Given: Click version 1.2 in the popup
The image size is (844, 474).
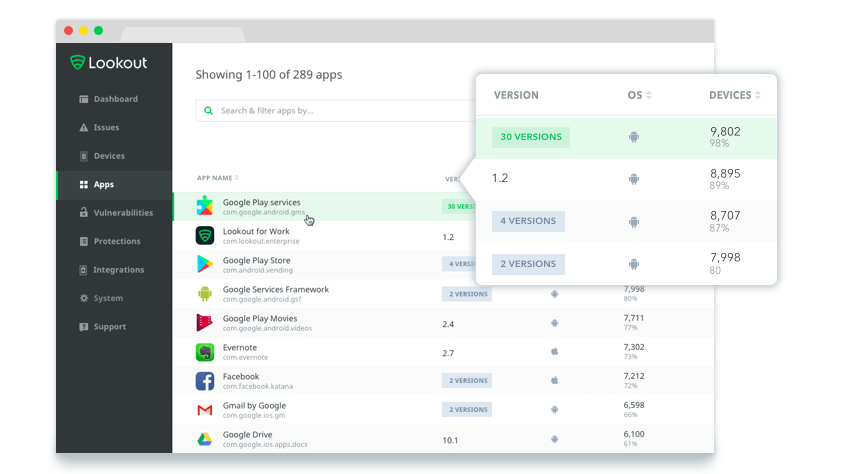Looking at the screenshot, I should [500, 178].
